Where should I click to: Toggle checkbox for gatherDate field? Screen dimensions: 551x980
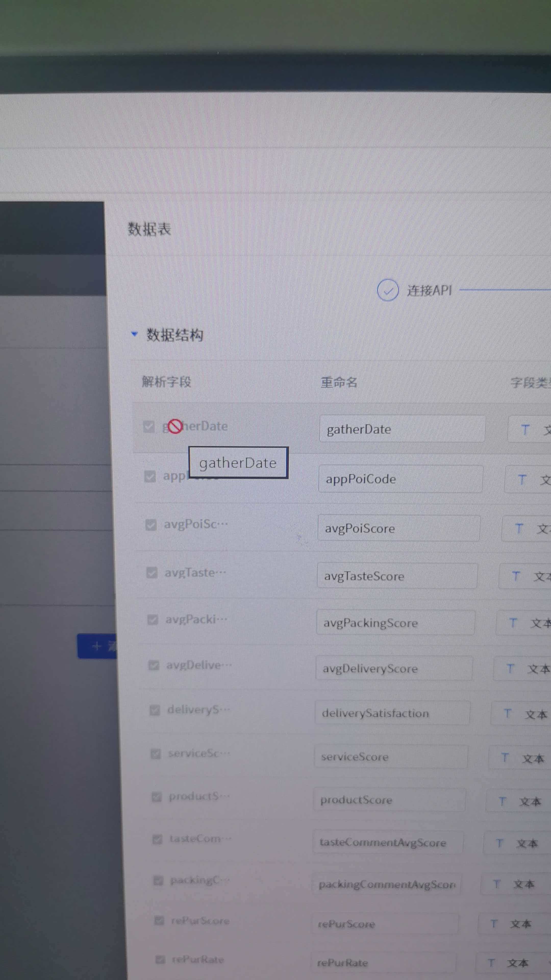click(149, 426)
